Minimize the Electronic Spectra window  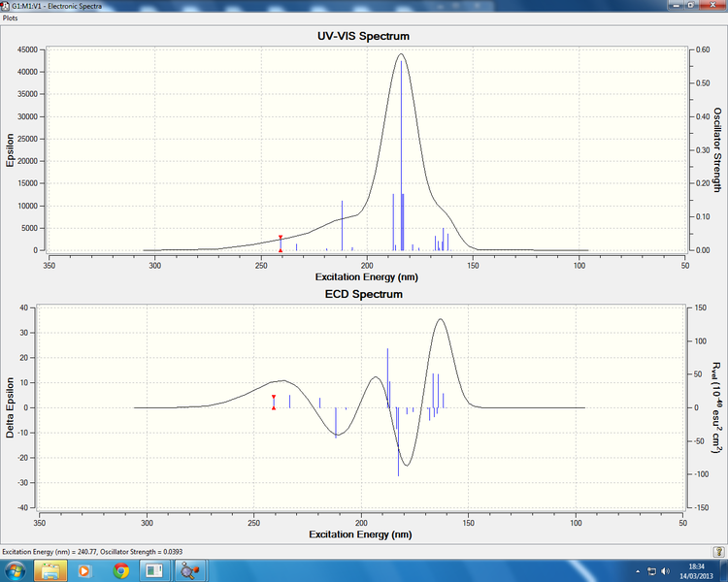(x=677, y=5)
